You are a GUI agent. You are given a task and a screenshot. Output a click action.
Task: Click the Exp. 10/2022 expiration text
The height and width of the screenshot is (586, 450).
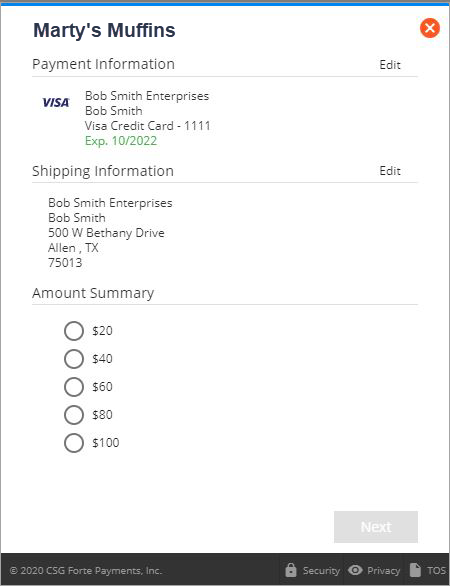tap(121, 141)
